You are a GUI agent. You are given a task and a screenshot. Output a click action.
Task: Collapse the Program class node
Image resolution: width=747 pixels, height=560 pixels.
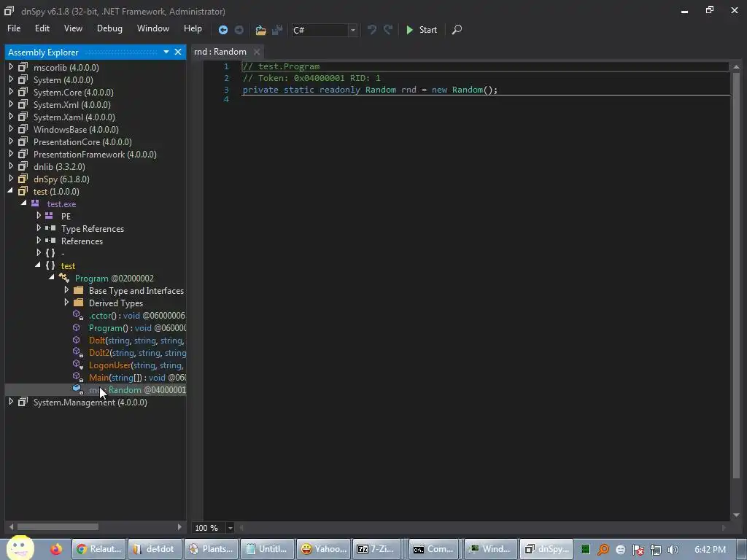click(x=52, y=278)
